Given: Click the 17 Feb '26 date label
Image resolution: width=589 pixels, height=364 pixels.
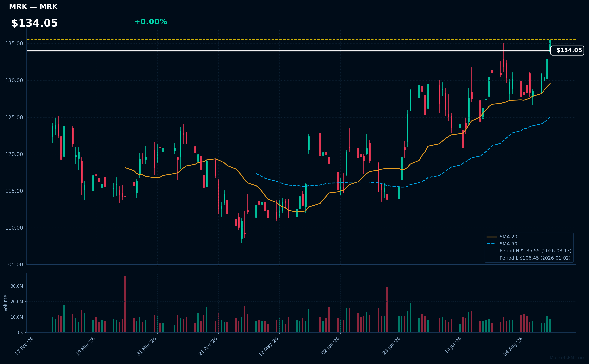Looking at the screenshot, I should [x=24, y=346].
